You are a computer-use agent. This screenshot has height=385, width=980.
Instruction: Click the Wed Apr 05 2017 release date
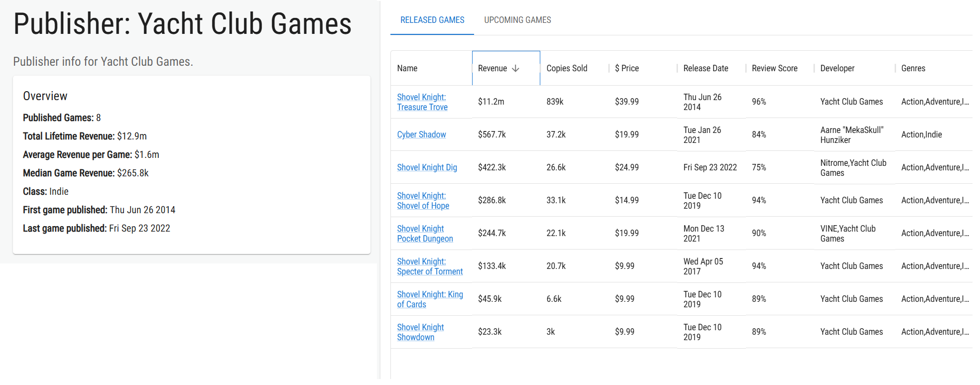pos(712,266)
